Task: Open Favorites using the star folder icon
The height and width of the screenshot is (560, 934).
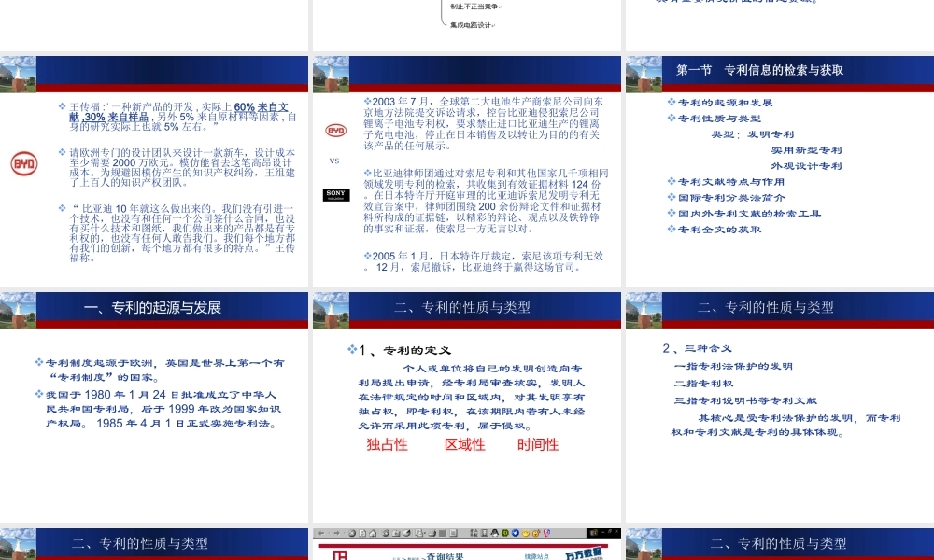Action: click(395, 533)
